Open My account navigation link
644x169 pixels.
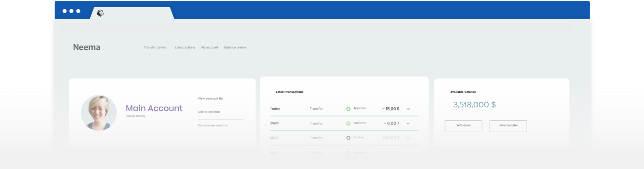[210, 47]
